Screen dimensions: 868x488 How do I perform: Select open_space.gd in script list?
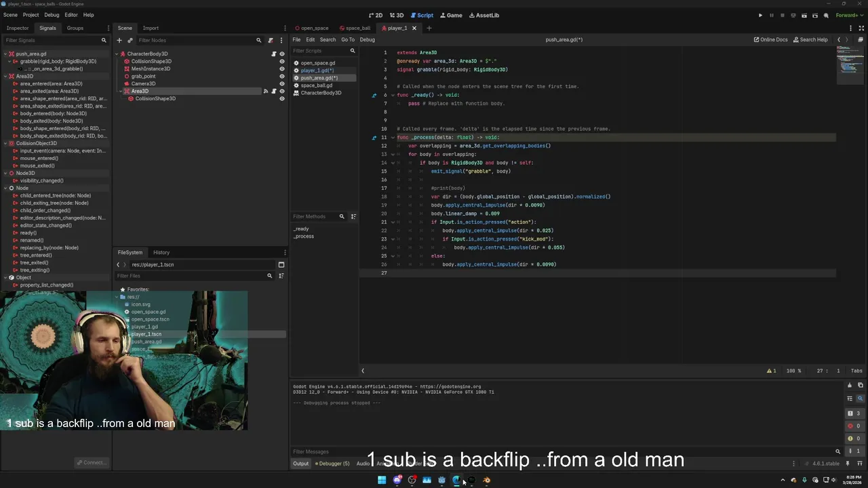click(x=317, y=63)
